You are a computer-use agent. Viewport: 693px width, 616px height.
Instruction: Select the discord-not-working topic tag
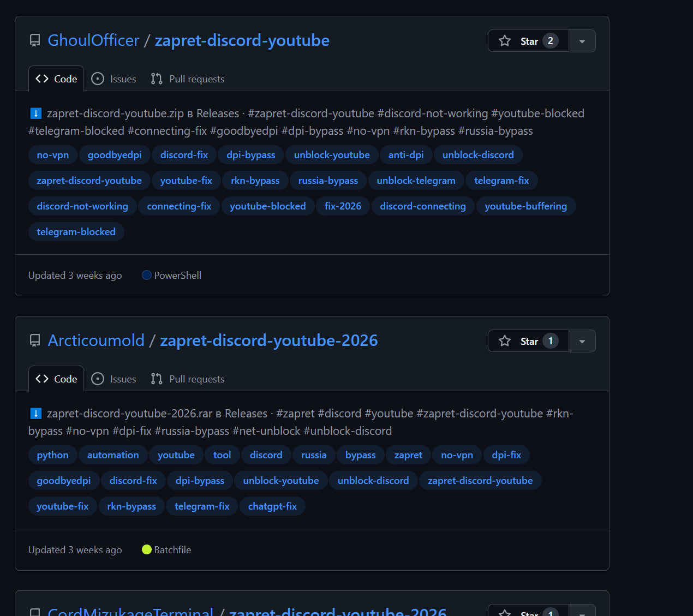[82, 206]
